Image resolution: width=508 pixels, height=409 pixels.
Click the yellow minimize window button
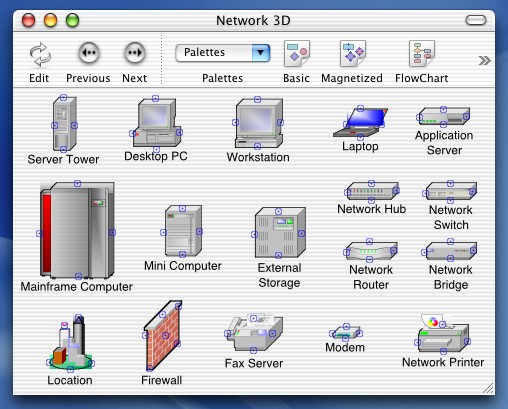50,20
